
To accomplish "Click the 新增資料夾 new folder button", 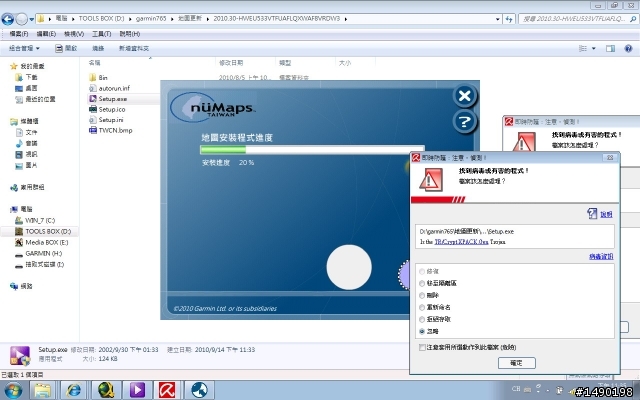I will 134,49.
